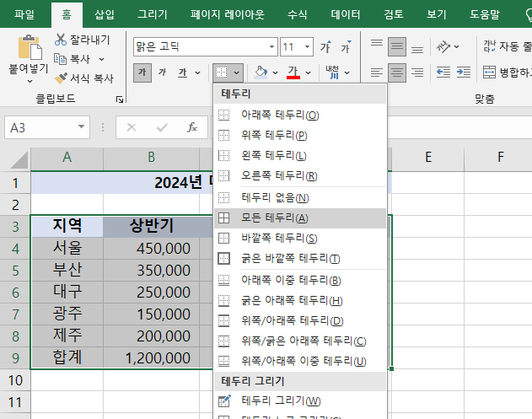Choose 아래쪽 테두리(O) menu item
The image size is (532, 419).
point(300,115)
